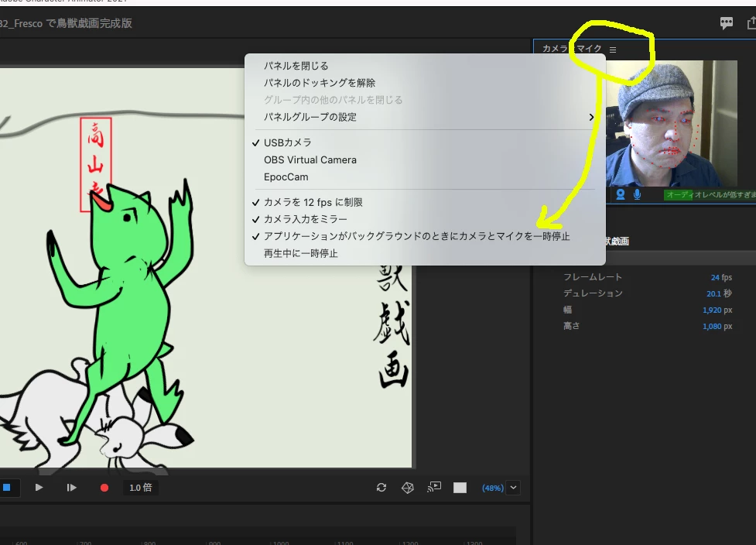
Task: Select OBS Virtual Camera source
Action: (x=425, y=160)
